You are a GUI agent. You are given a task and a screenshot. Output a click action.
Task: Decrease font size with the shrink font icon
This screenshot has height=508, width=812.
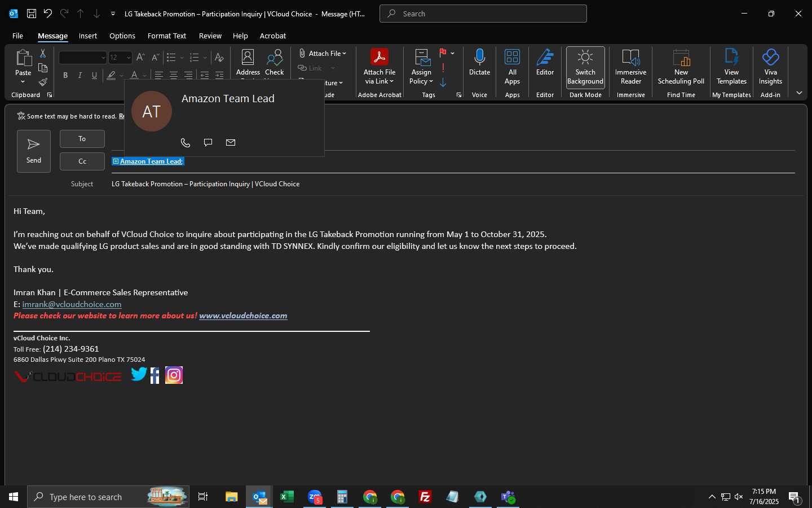pyautogui.click(x=155, y=57)
